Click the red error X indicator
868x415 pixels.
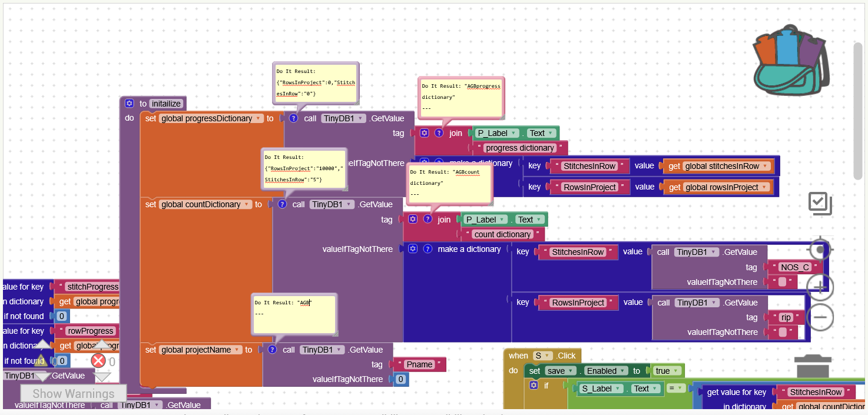tap(98, 361)
